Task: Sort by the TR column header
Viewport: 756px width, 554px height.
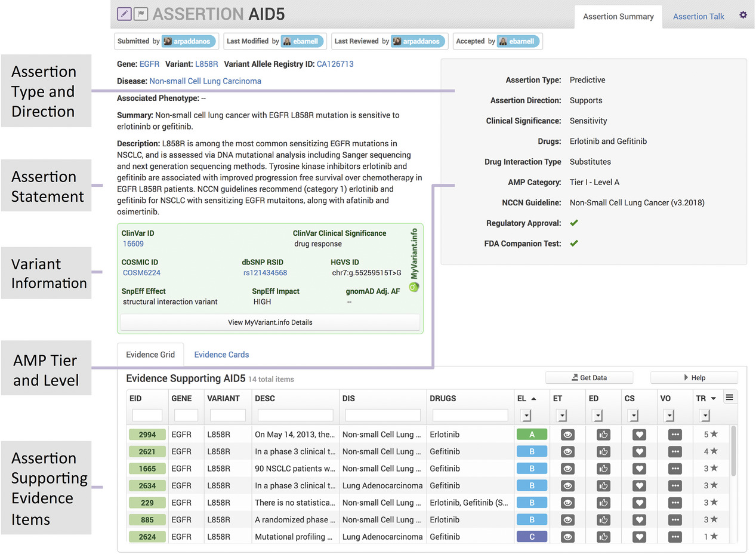Action: pyautogui.click(x=706, y=398)
